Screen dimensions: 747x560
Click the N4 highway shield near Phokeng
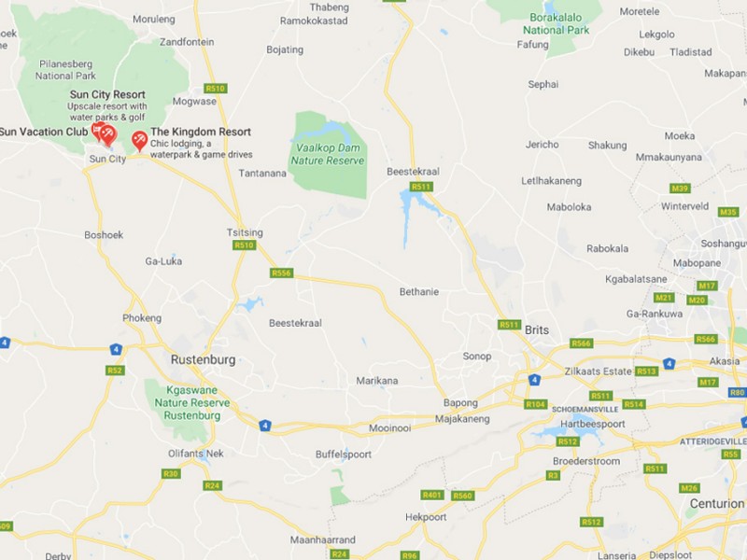(x=116, y=349)
